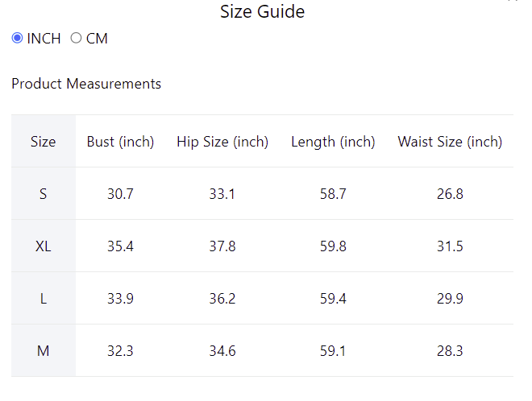The height and width of the screenshot is (401, 532).
Task: Click bust value 30.7 for size S
Action: click(x=120, y=194)
